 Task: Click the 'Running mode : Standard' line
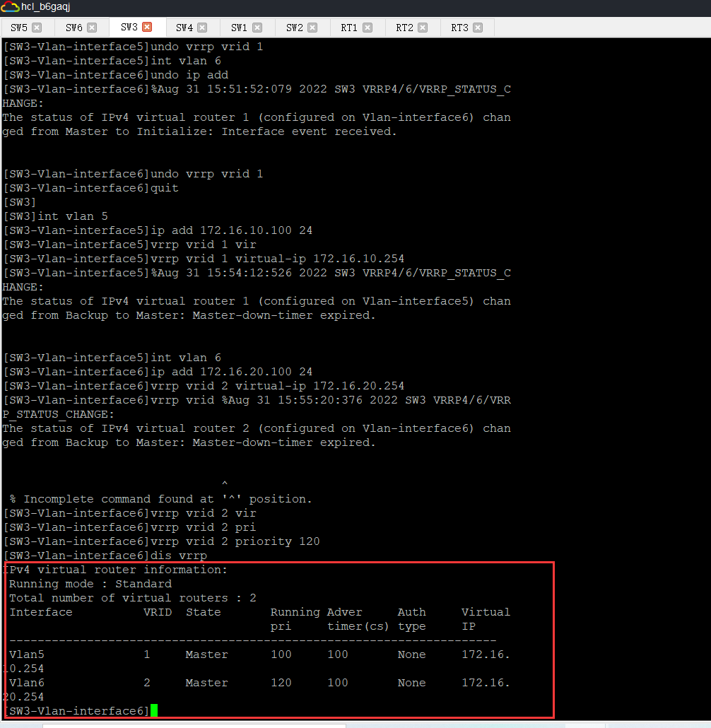pos(90,584)
